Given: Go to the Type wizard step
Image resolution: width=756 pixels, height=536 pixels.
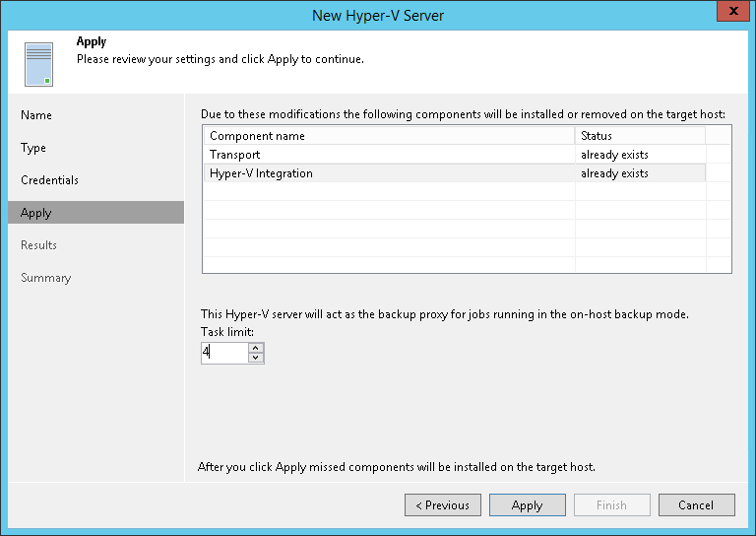Looking at the screenshot, I should pyautogui.click(x=33, y=148).
